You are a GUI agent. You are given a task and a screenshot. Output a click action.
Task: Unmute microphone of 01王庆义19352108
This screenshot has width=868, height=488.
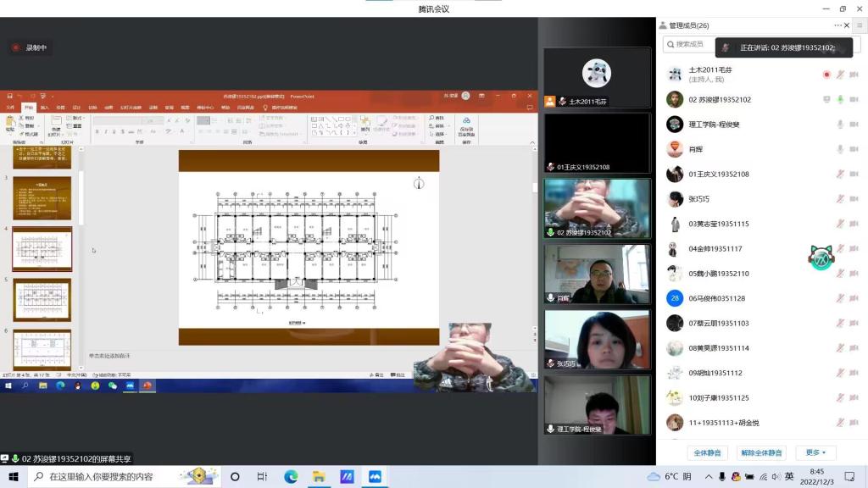click(x=840, y=175)
